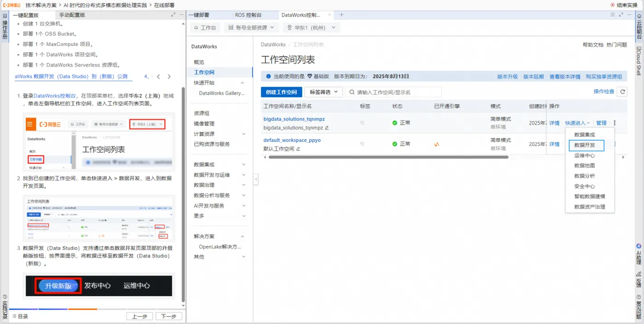
Task: Click the Aliyun logo in the top bar
Action: click(x=12, y=5)
